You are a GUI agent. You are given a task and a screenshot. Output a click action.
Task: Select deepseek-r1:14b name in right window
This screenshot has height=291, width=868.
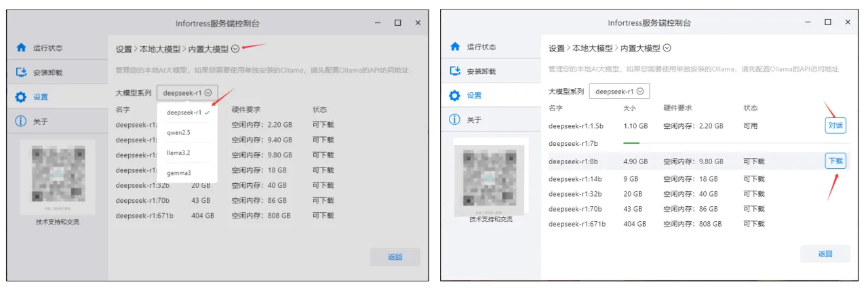coord(574,179)
